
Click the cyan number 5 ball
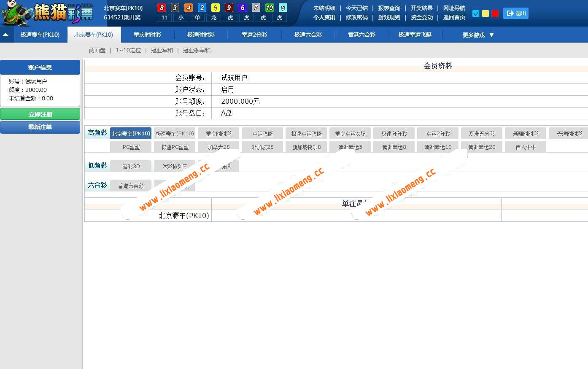tap(283, 8)
